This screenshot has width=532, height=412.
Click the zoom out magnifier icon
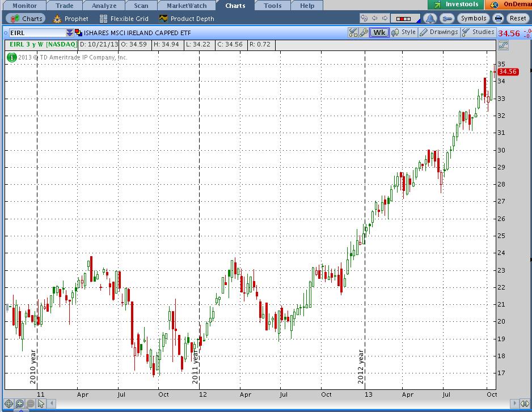click(30, 403)
